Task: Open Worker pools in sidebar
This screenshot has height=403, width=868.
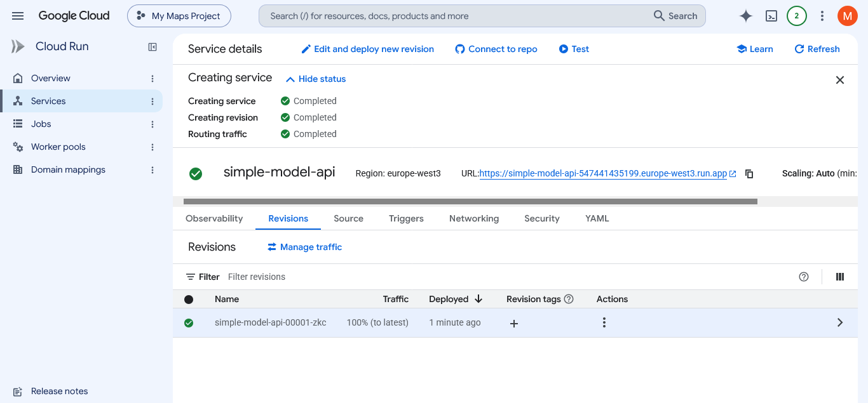Action: (x=58, y=147)
